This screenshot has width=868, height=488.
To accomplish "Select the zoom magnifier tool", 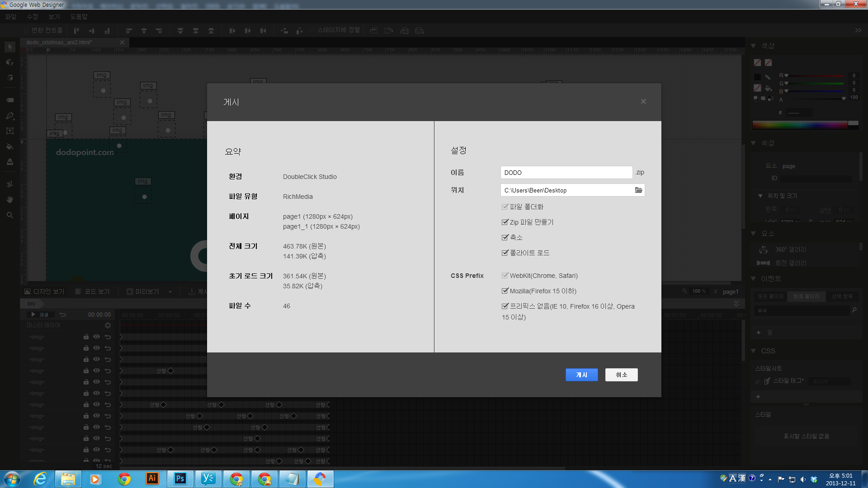I will 10,215.
